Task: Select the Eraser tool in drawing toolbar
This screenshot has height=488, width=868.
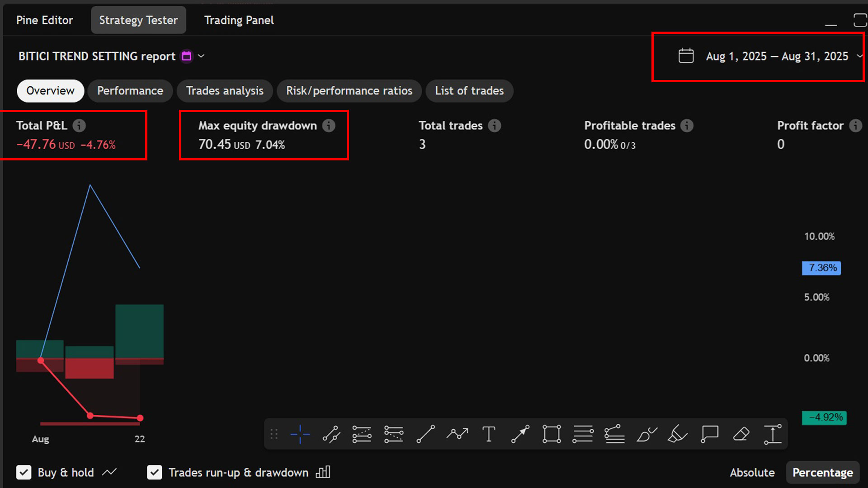Action: (741, 434)
